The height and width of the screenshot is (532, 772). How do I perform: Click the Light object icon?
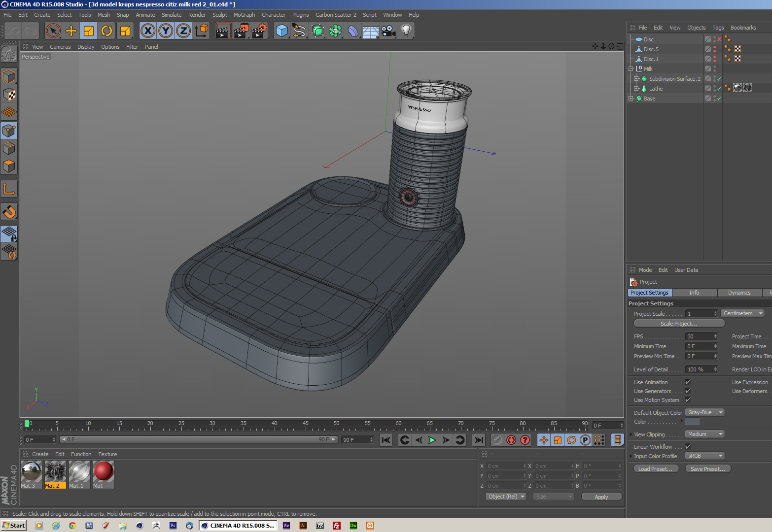click(x=406, y=31)
